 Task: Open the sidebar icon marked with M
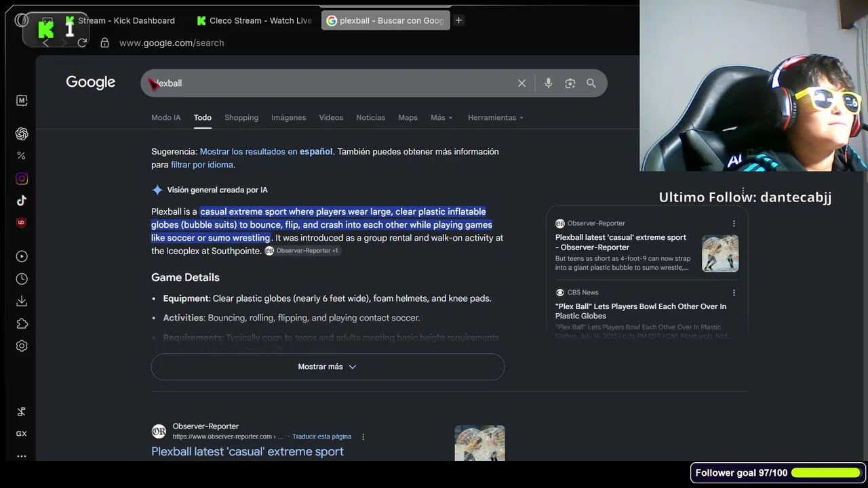coord(22,100)
